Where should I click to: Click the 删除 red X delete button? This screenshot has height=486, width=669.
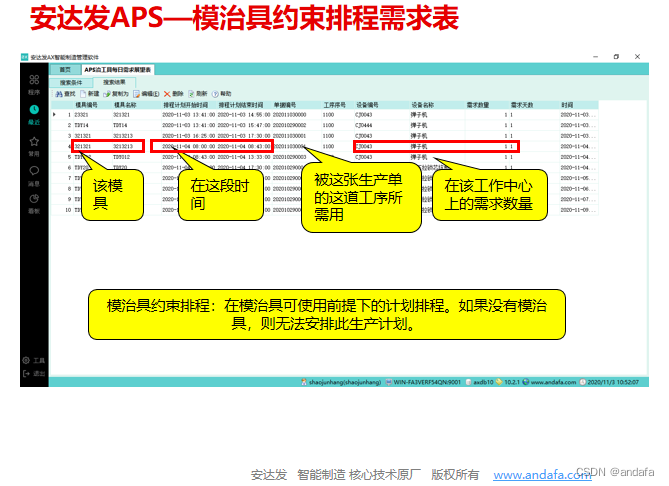click(174, 94)
